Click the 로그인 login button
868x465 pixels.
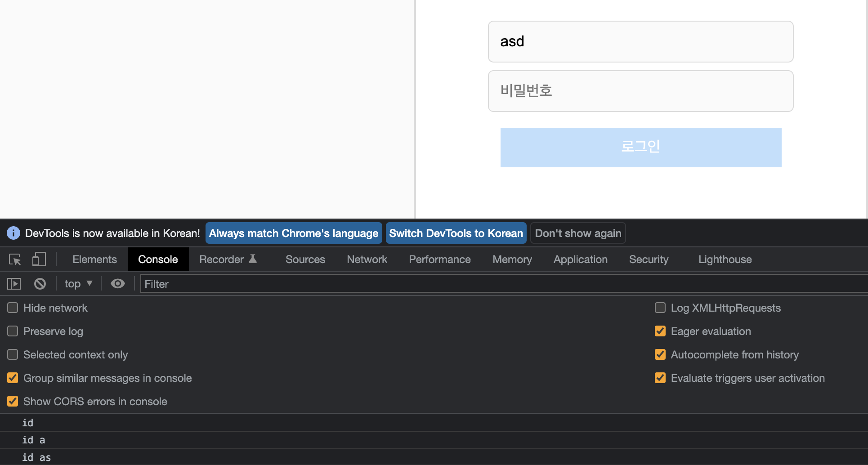(641, 148)
